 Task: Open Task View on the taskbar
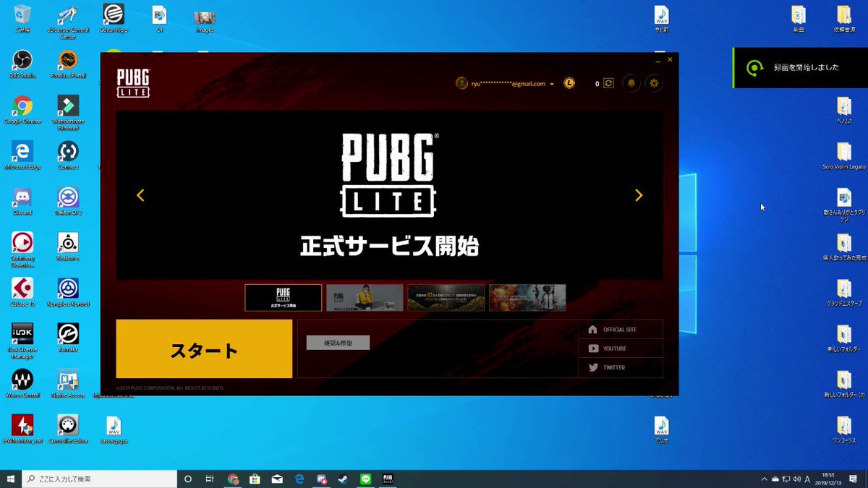tap(210, 479)
